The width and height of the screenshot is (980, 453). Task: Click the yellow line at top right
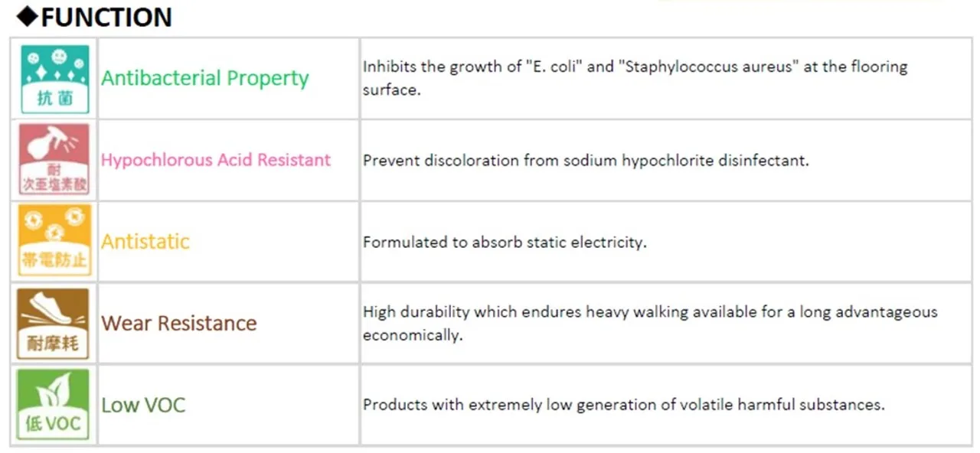pyautogui.click(x=796, y=2)
